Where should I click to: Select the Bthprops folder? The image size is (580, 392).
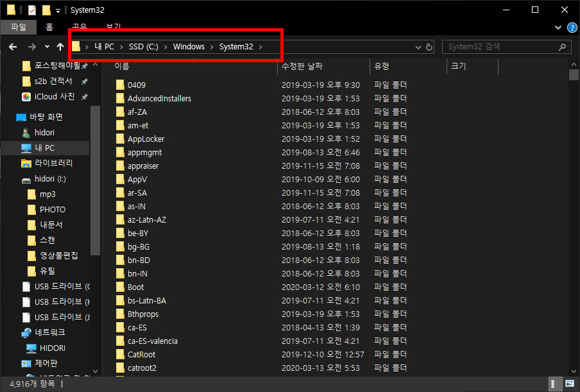(143, 314)
